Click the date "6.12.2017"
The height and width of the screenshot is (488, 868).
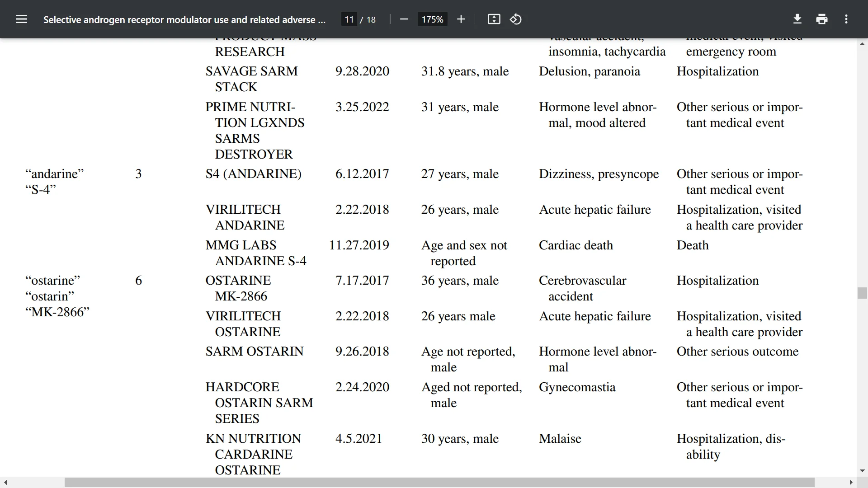point(362,174)
